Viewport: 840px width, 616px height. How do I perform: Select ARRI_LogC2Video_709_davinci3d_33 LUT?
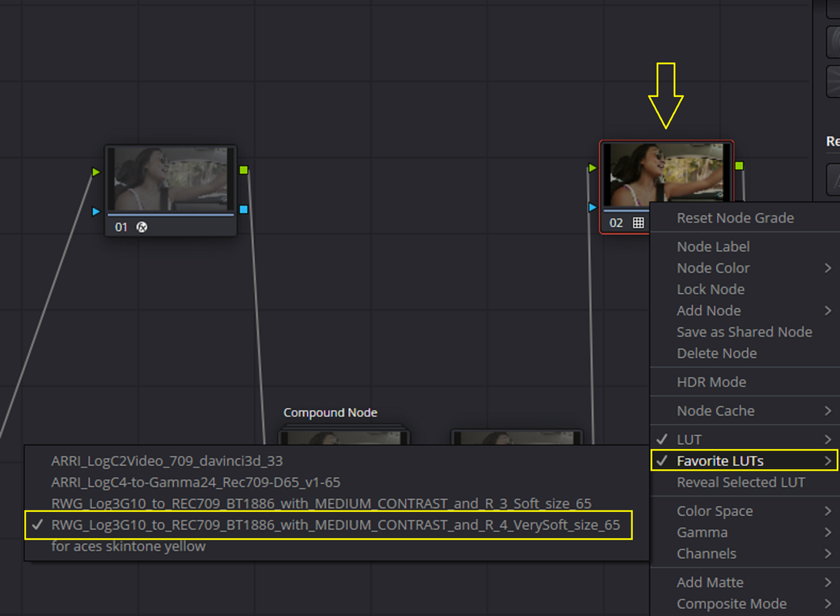(336, 460)
